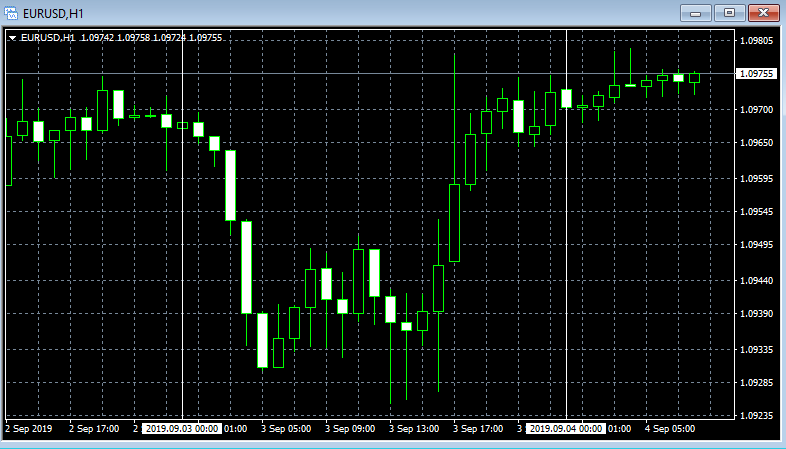Click the 1.09545 price scale label
This screenshot has height=449, width=786.
point(756,211)
